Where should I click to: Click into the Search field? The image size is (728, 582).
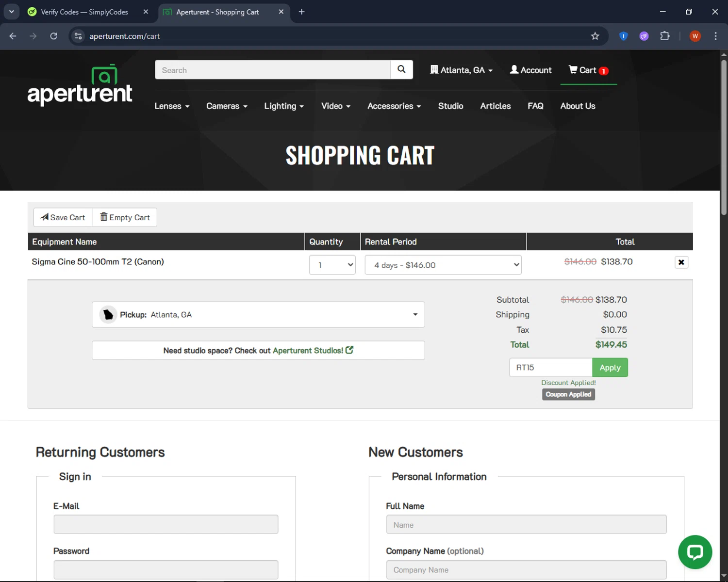pyautogui.click(x=273, y=70)
